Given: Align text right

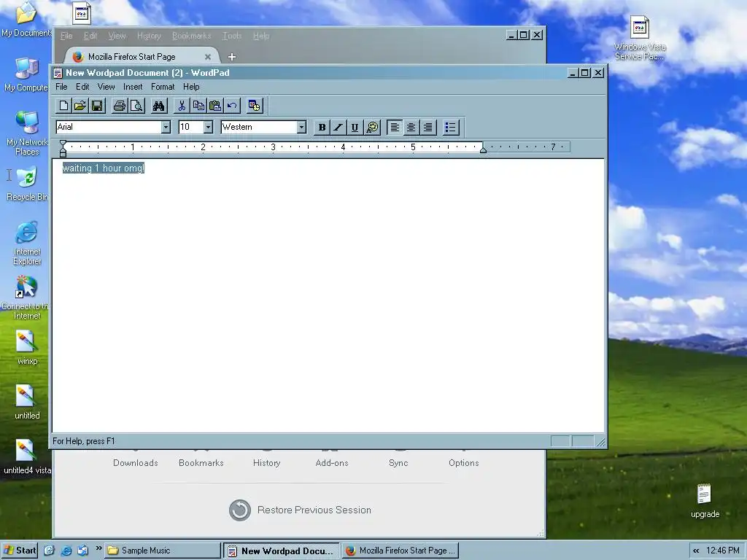Looking at the screenshot, I should [x=428, y=127].
